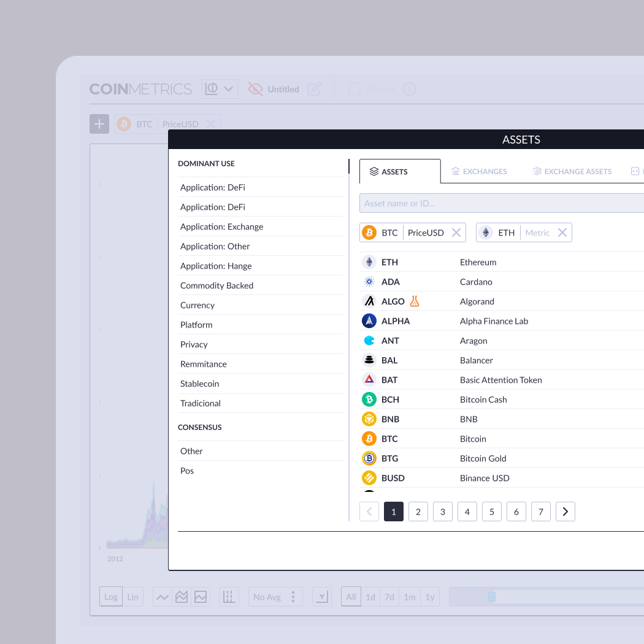Screen dimensions: 644x644
Task: Switch to the Exchanges tab
Action: [479, 171]
